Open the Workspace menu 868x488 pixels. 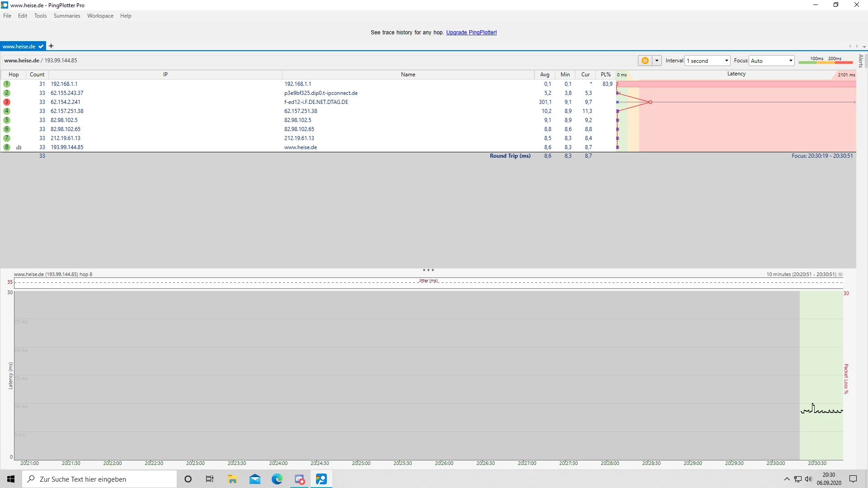[x=100, y=16]
